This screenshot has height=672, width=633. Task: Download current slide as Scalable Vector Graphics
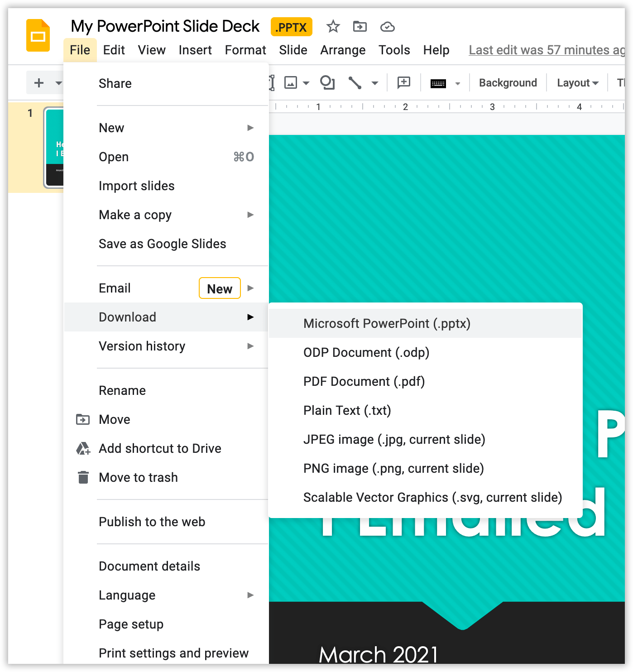[425, 497]
